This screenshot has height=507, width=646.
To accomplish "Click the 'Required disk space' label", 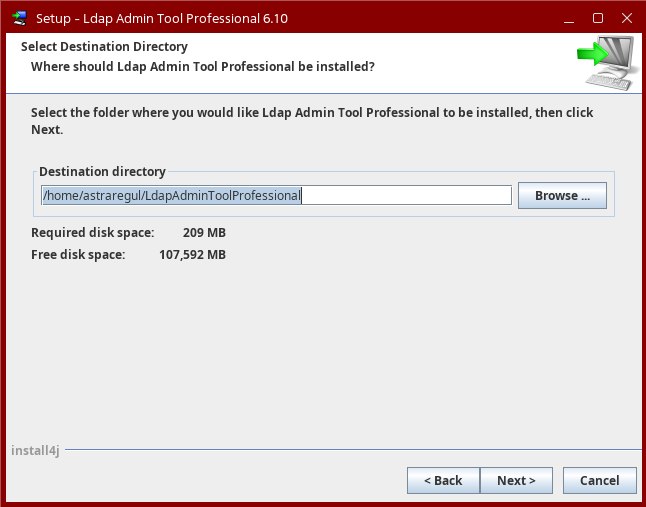I will (93, 233).
